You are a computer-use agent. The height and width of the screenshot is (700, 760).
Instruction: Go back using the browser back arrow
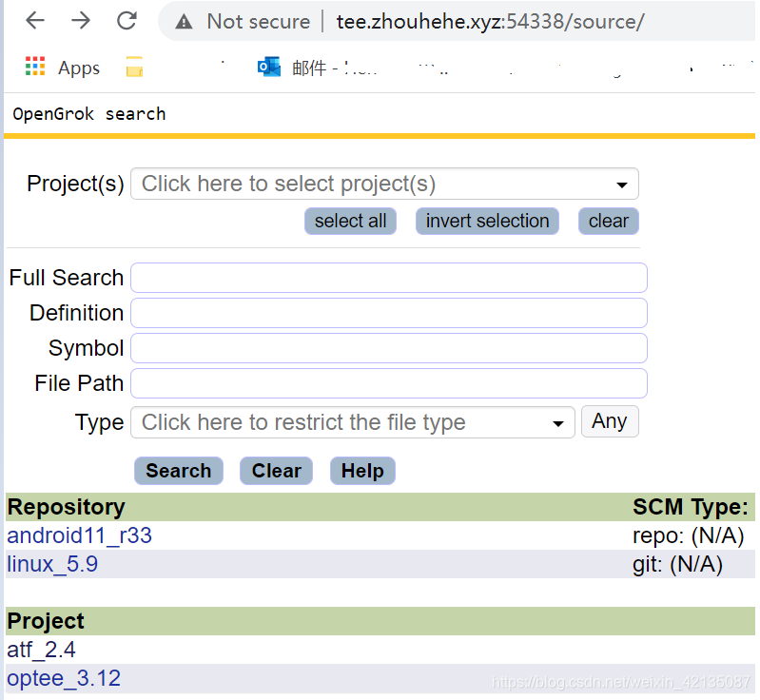pyautogui.click(x=35, y=20)
